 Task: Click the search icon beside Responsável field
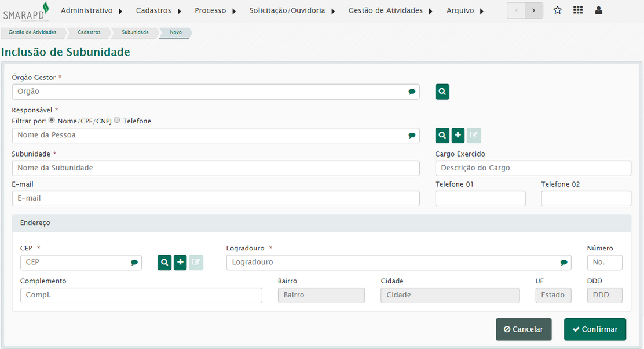[442, 135]
